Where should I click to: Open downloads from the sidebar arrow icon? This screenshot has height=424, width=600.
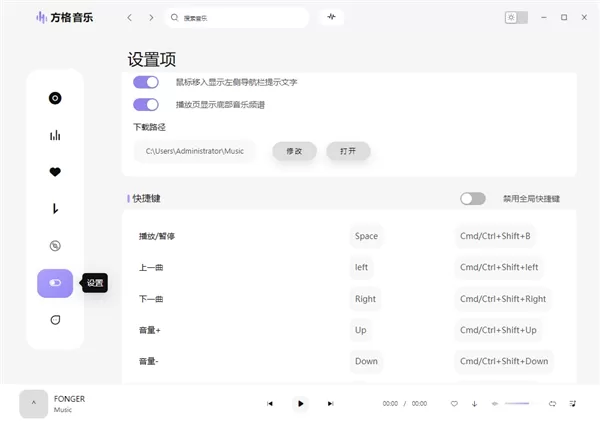click(x=55, y=209)
